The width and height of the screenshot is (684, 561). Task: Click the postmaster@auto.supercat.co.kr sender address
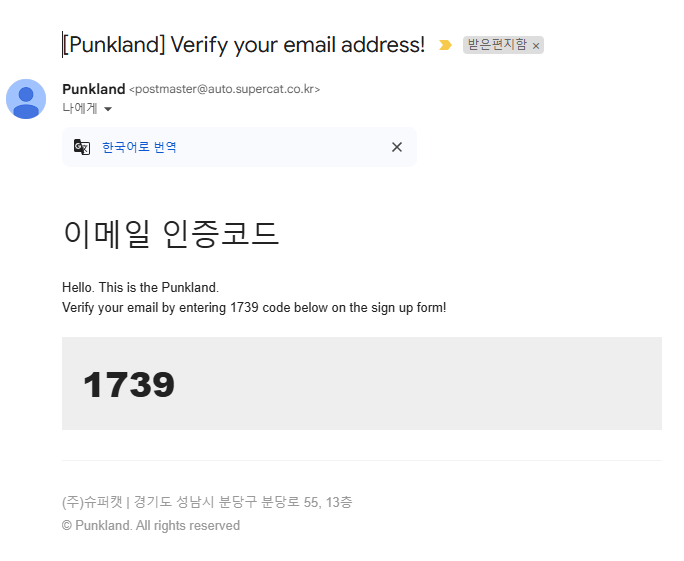(224, 90)
